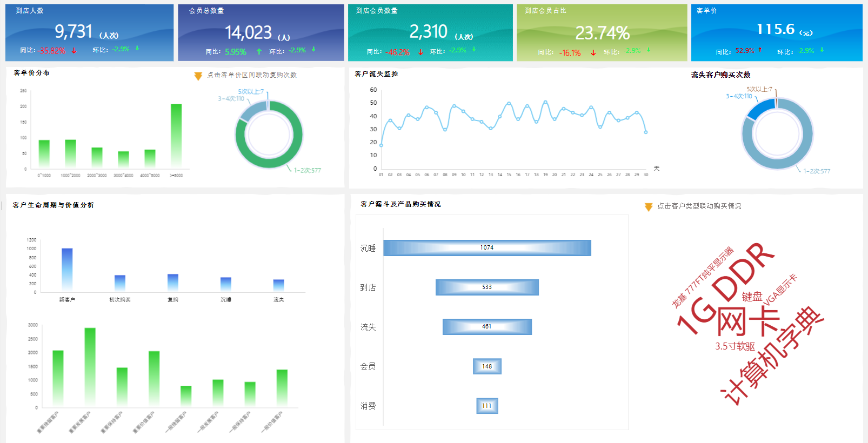Open the 到店会员占比 23.74% KPI value
Image resolution: width=868 pixels, height=443 pixels.
(603, 33)
